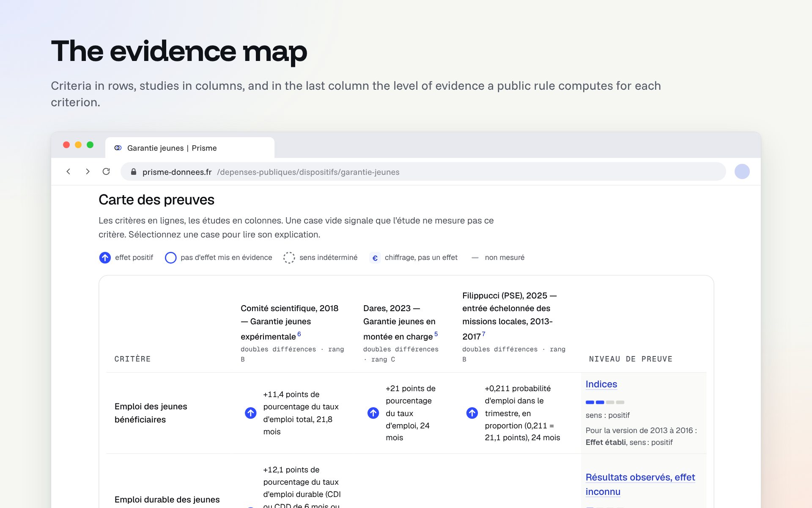Open footnote 5 on Dares 2023 study
The image size is (812, 508).
coord(436,334)
